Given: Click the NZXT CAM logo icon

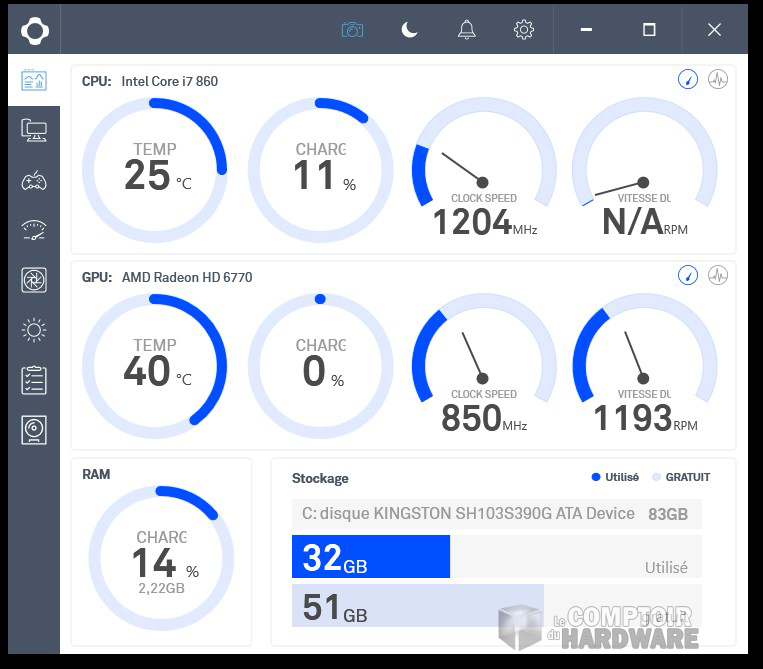Looking at the screenshot, I should pyautogui.click(x=34, y=30).
